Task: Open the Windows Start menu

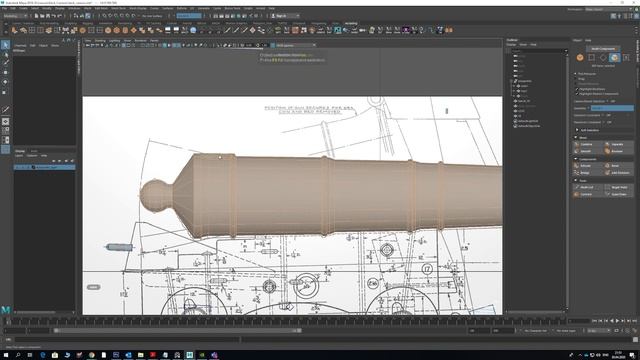Action: [x=5, y=355]
